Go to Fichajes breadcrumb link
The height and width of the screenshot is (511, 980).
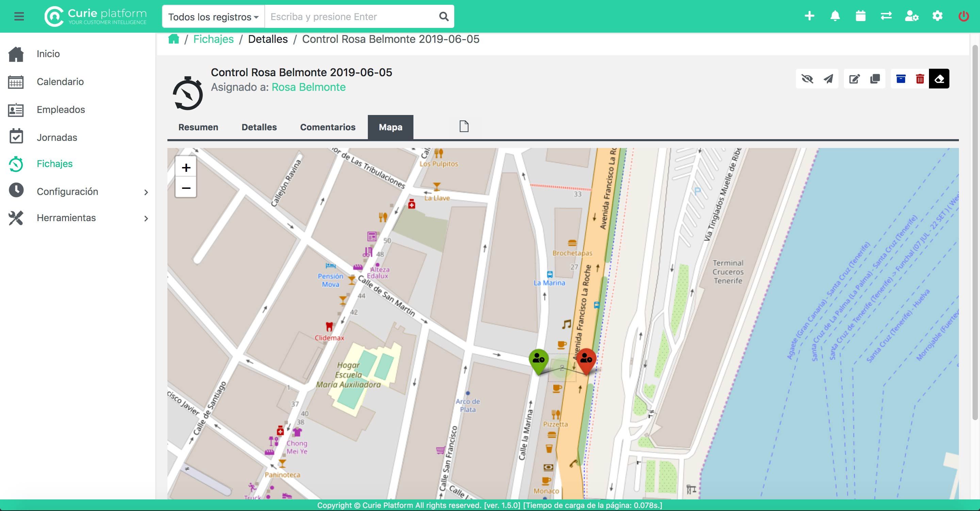click(x=213, y=39)
